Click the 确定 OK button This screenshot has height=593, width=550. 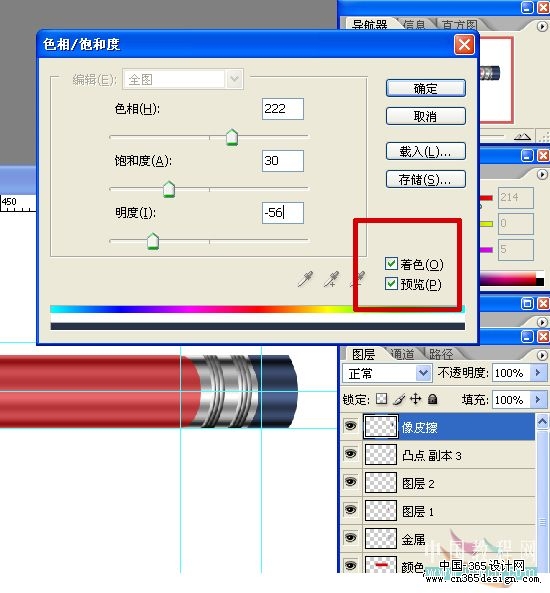coord(426,88)
